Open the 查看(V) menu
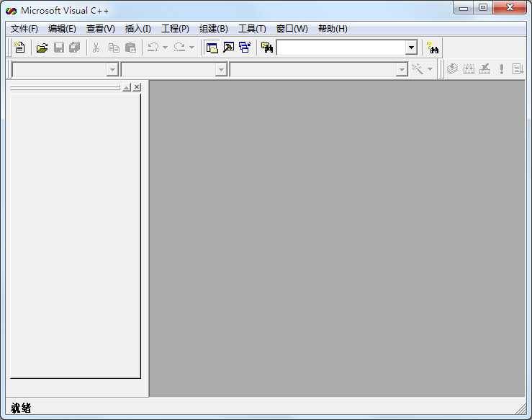This screenshot has height=420, width=532. coord(101,29)
